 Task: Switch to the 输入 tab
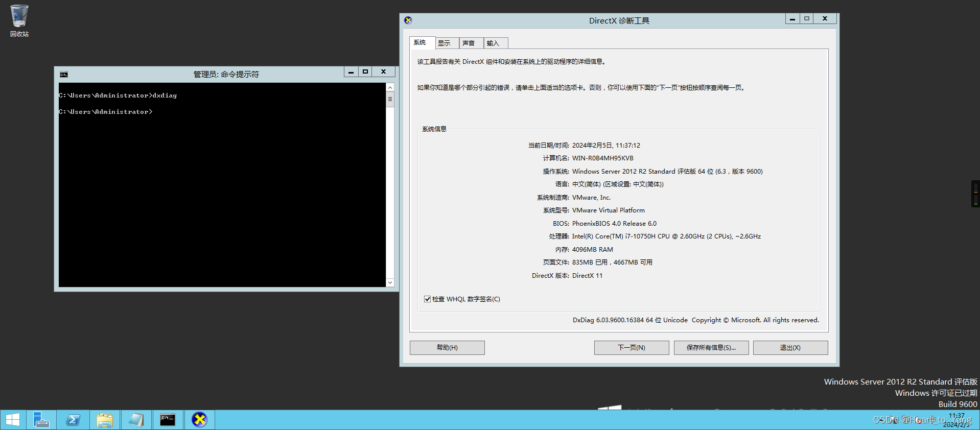[x=495, y=43]
